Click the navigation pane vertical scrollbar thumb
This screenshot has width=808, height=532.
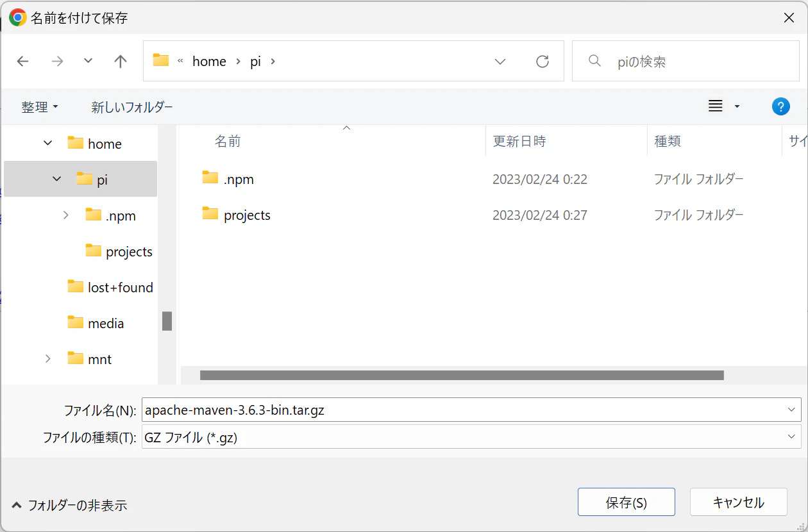(x=167, y=321)
